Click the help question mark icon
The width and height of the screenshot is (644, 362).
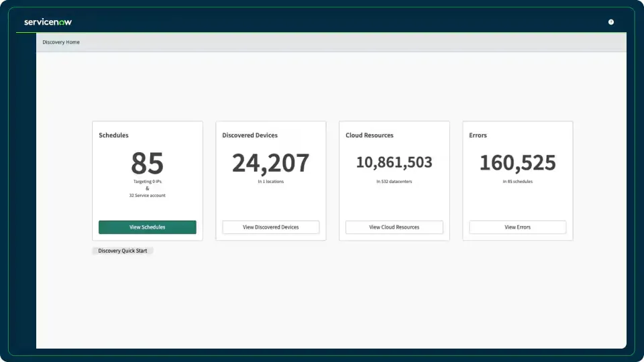tap(611, 22)
